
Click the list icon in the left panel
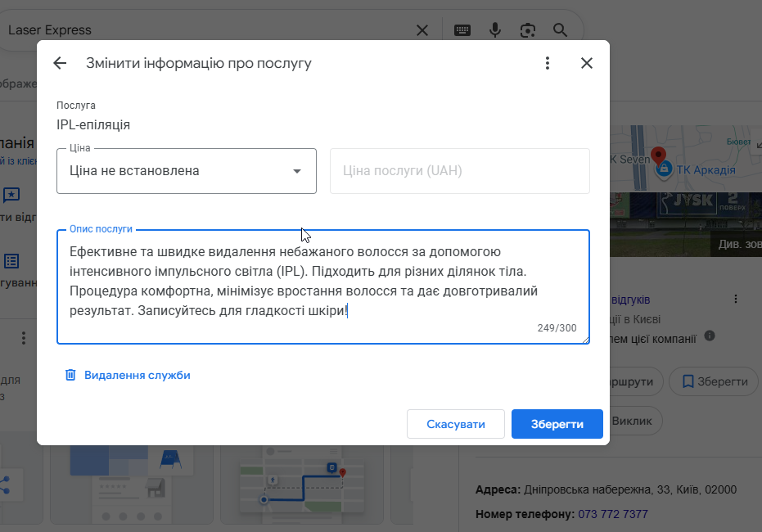click(11, 261)
